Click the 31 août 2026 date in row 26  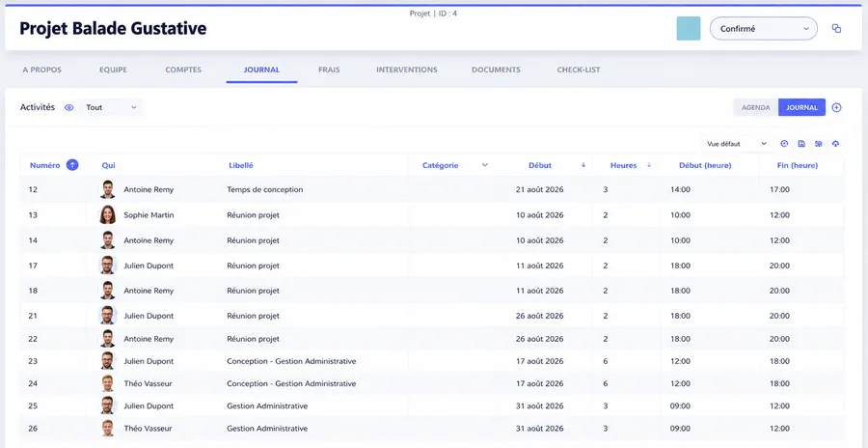point(539,429)
